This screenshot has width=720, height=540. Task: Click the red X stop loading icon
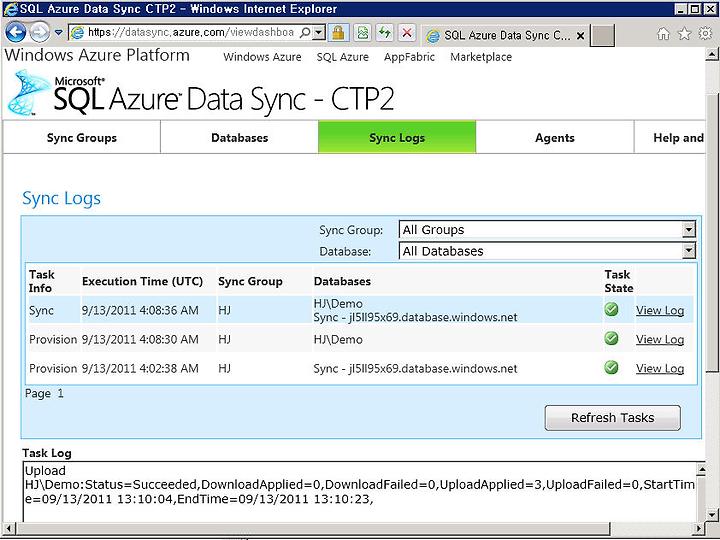(407, 33)
